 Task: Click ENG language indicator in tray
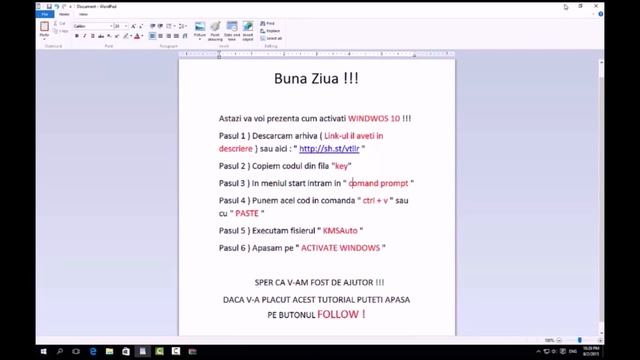click(573, 351)
